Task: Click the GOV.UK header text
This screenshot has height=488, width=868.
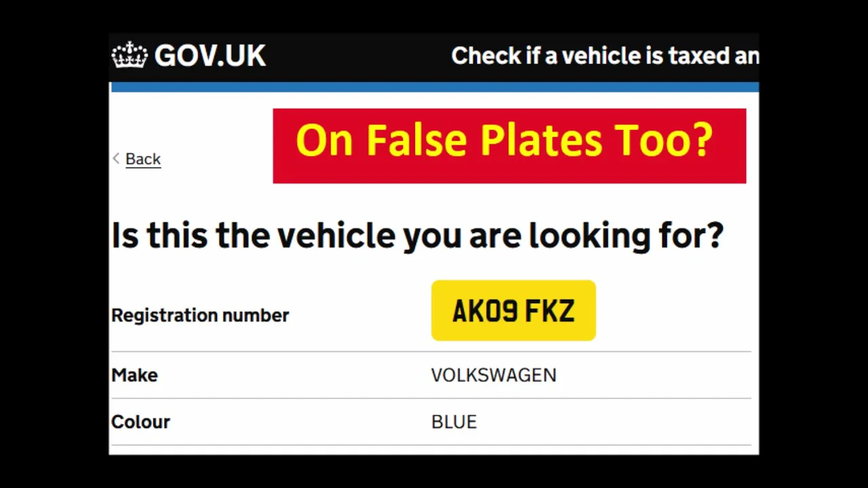Action: click(x=210, y=56)
